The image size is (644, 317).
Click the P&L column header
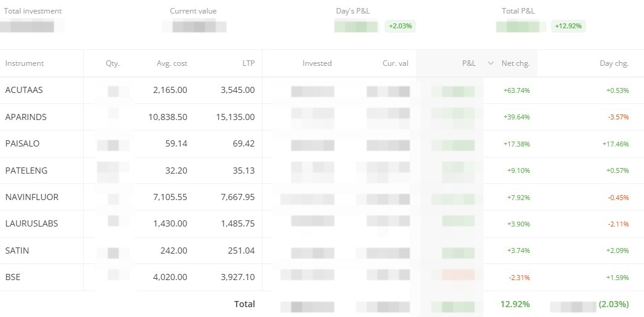click(x=468, y=63)
